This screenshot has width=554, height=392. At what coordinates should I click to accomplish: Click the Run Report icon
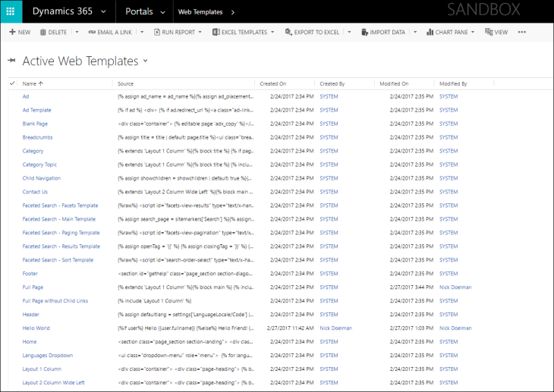tap(157, 33)
